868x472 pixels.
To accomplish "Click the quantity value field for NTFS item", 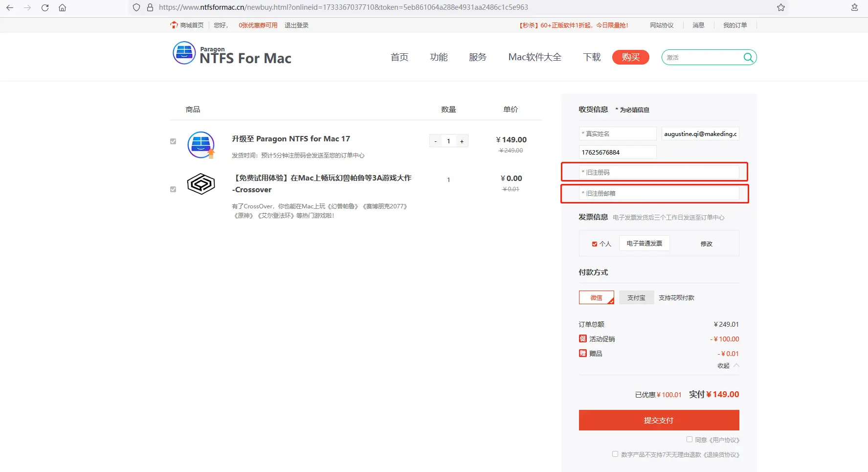I will click(448, 141).
